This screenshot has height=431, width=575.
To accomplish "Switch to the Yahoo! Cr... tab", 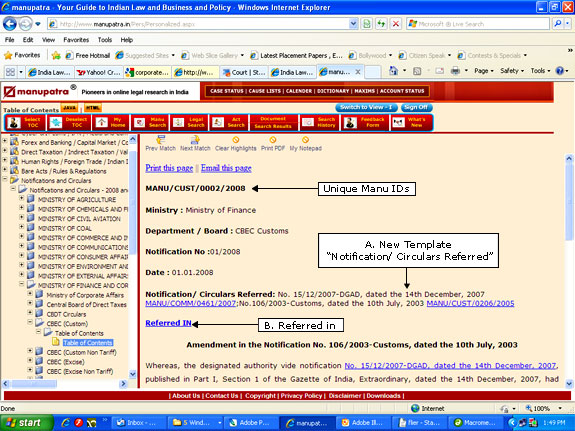I will [x=99, y=72].
